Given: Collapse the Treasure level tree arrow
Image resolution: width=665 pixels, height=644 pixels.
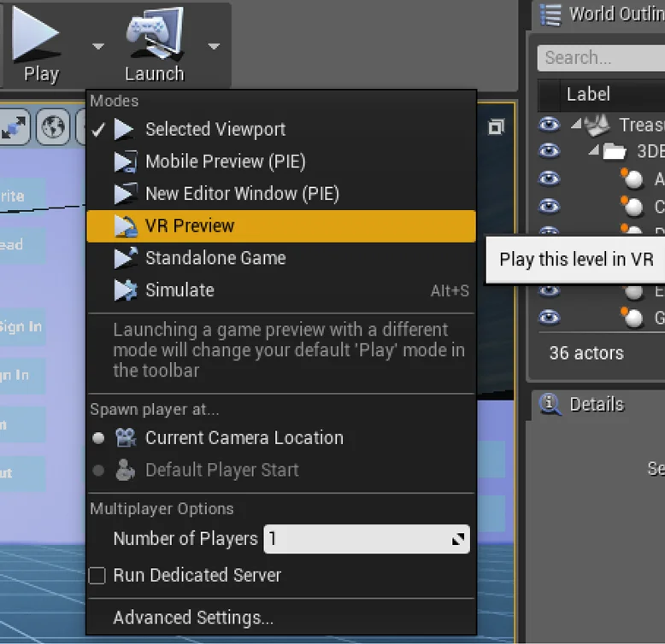Looking at the screenshot, I should [x=576, y=124].
